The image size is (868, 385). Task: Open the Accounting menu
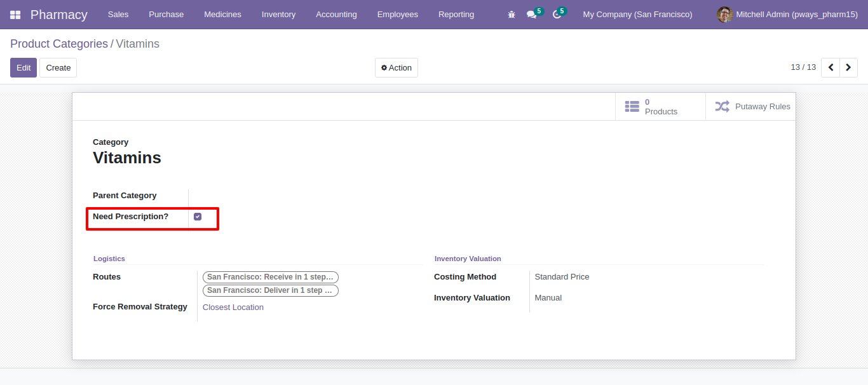coord(336,15)
